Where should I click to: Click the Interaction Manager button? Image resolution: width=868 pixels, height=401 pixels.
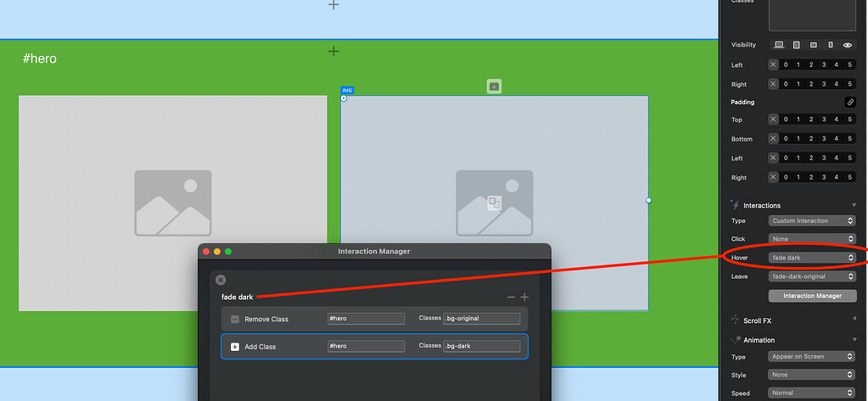point(812,296)
